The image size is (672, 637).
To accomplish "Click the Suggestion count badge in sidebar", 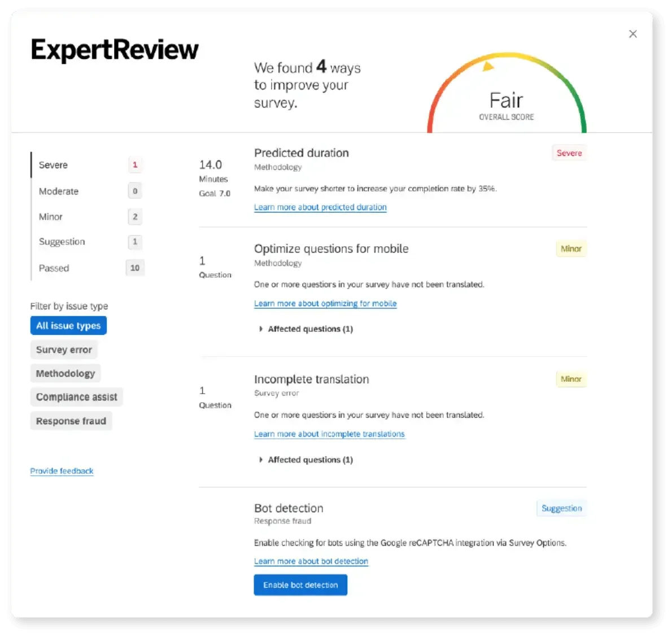I will pos(135,242).
